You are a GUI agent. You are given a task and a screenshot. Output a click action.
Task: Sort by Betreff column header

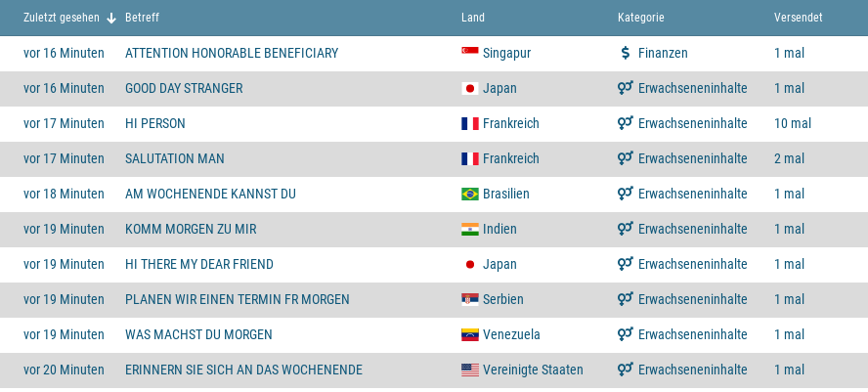(x=142, y=18)
